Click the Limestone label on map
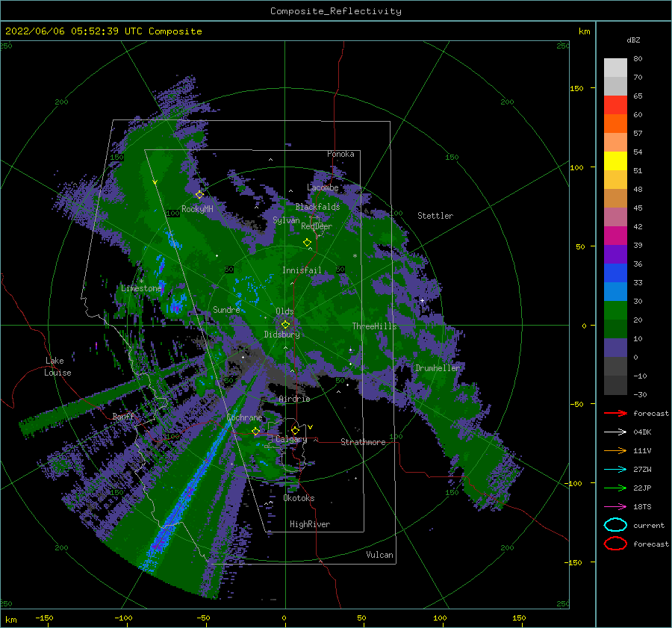 point(141,288)
